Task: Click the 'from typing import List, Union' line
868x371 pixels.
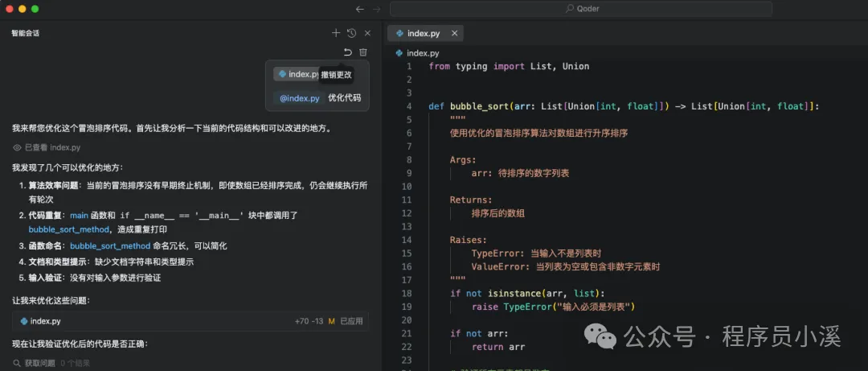Action: (x=509, y=67)
